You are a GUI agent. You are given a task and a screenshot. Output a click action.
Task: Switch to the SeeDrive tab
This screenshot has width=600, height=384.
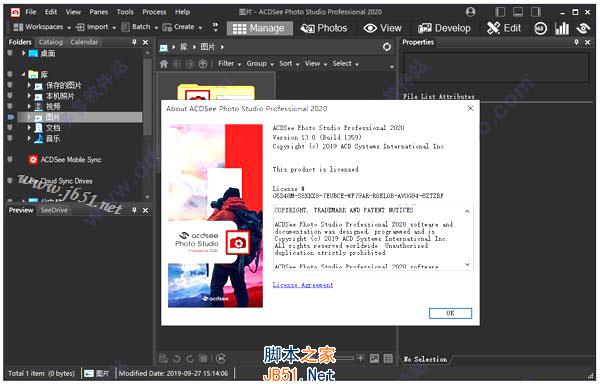click(54, 210)
